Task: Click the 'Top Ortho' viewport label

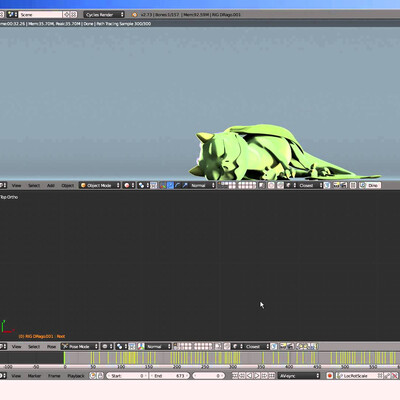Action: tap(9, 197)
